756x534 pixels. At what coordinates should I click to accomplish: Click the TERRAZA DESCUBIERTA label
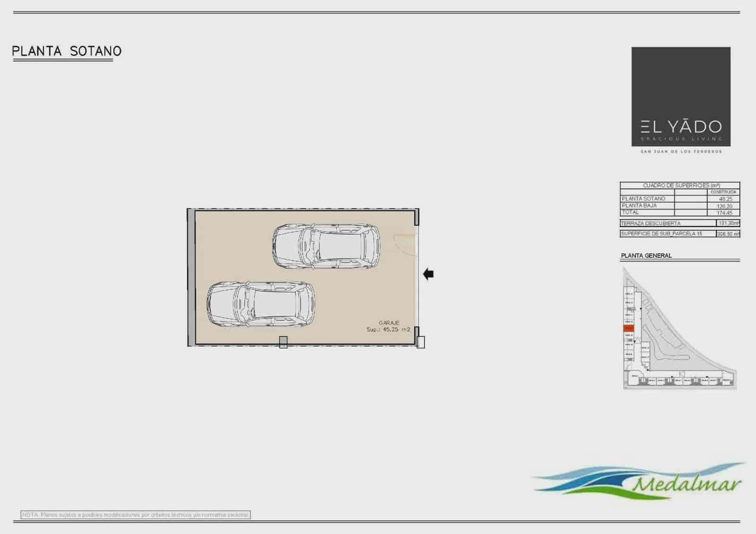pos(651,223)
